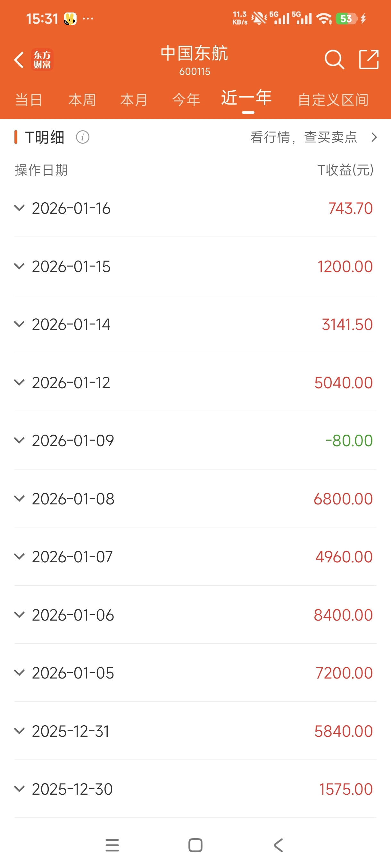391x868 pixels.
Task: Expand the 2026-01-12 row chevron
Action: [x=19, y=382]
